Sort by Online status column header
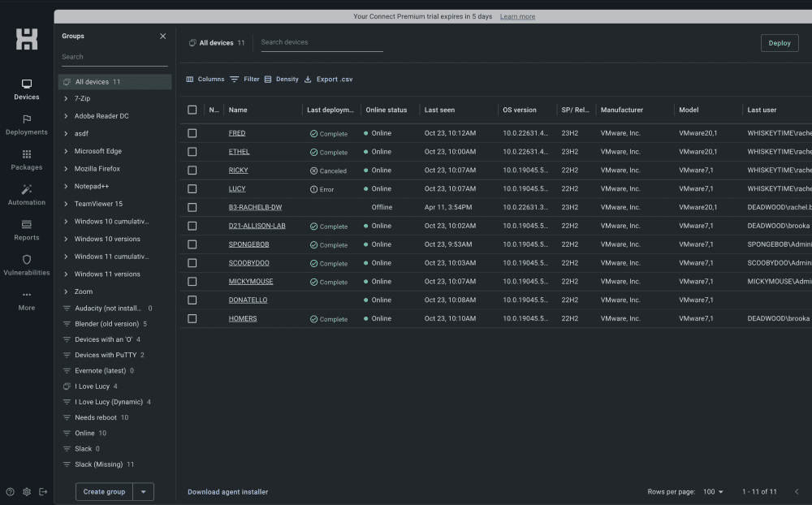812x505 pixels. [x=387, y=110]
